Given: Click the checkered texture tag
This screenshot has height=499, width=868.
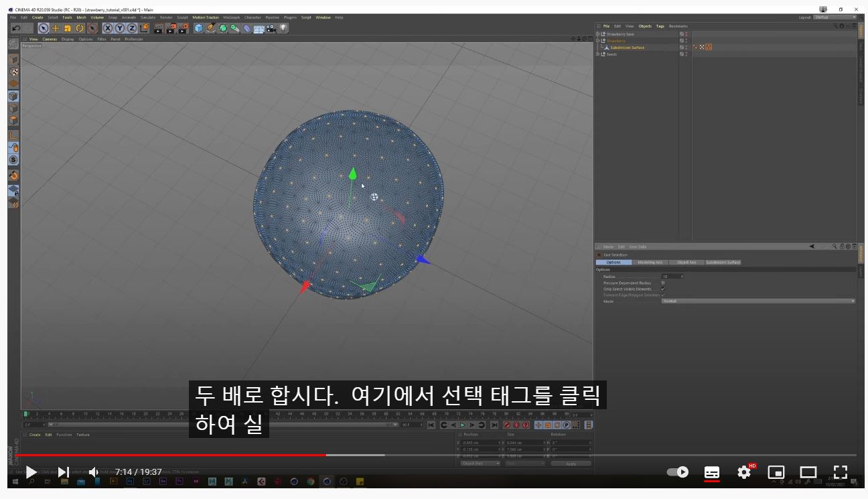Looking at the screenshot, I should coord(702,48).
